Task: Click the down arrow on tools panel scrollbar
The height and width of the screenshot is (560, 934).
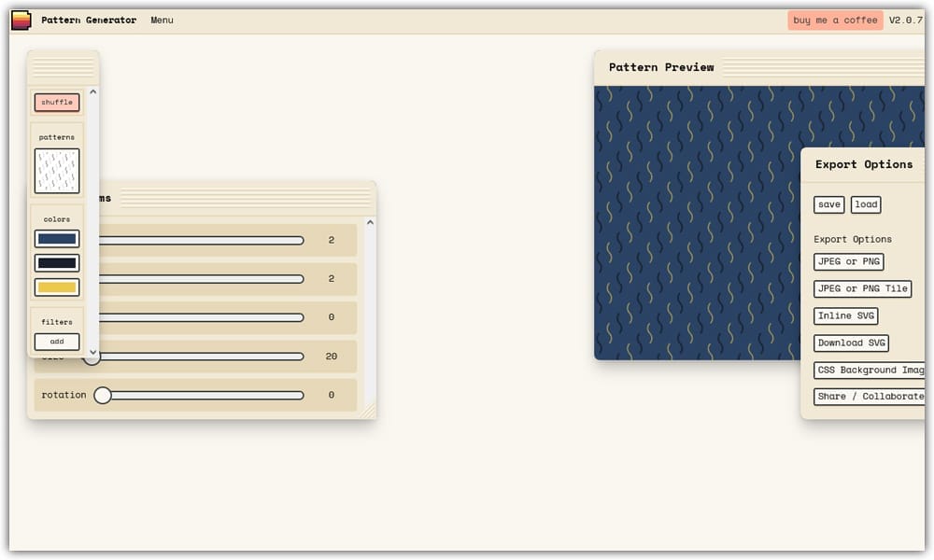Action: point(92,355)
